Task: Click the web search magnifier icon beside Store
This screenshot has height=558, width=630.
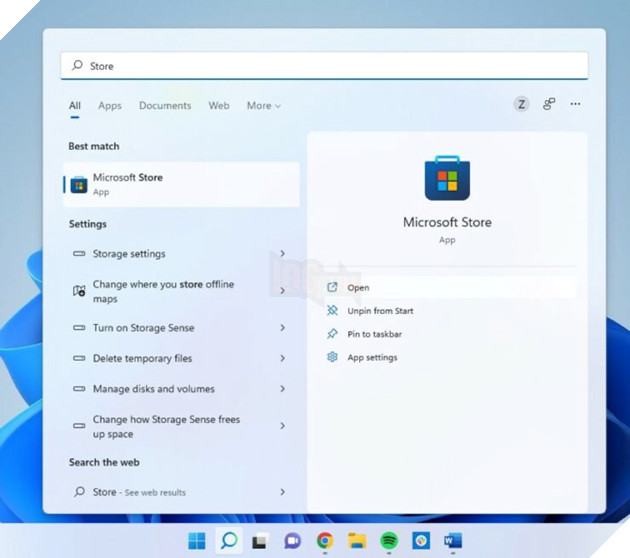Action: tap(80, 492)
